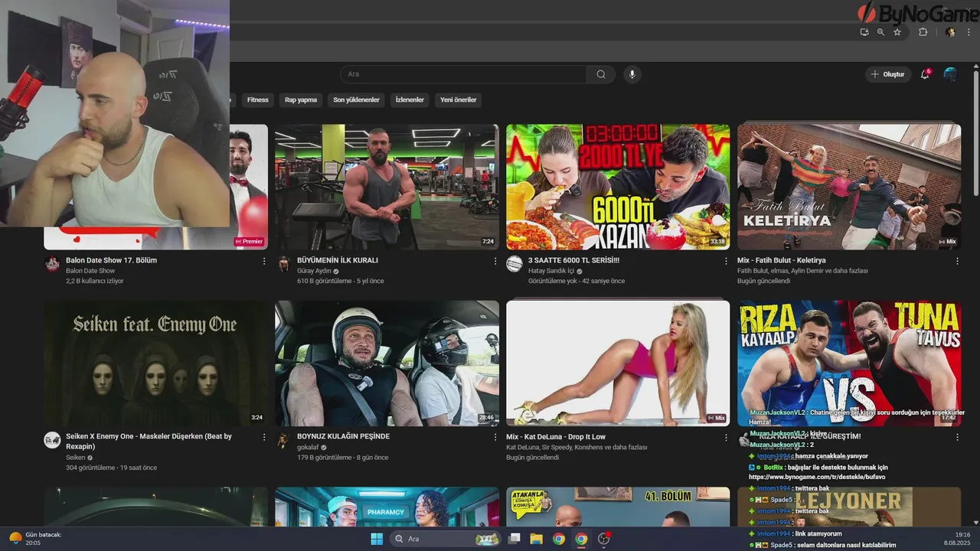The width and height of the screenshot is (980, 551).
Task: Play the 6000 TL KAZAN eating challenge thumbnail
Action: pyautogui.click(x=618, y=187)
